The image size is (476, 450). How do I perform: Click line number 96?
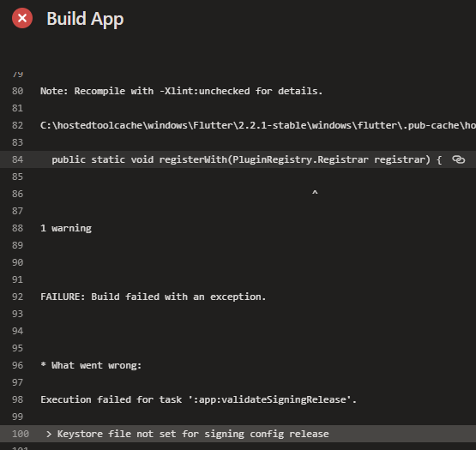18,365
